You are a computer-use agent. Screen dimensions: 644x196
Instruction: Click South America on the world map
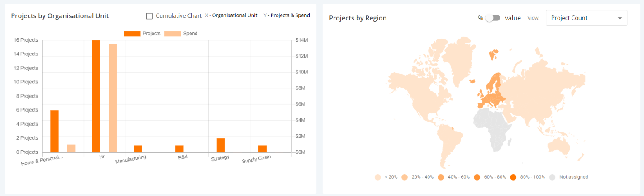[449, 142]
